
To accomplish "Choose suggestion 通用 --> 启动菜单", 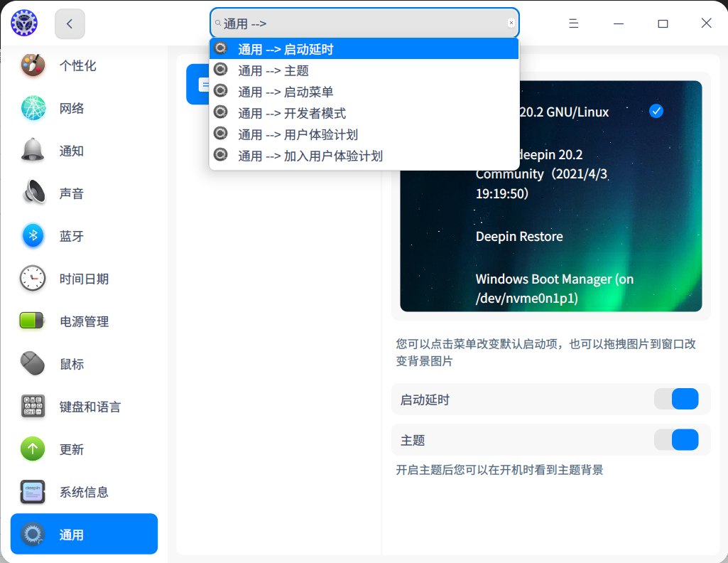I will pyautogui.click(x=364, y=92).
